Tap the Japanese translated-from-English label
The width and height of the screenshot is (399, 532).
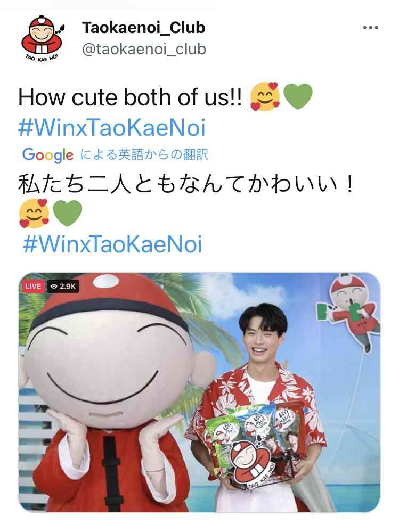pyautogui.click(x=144, y=155)
